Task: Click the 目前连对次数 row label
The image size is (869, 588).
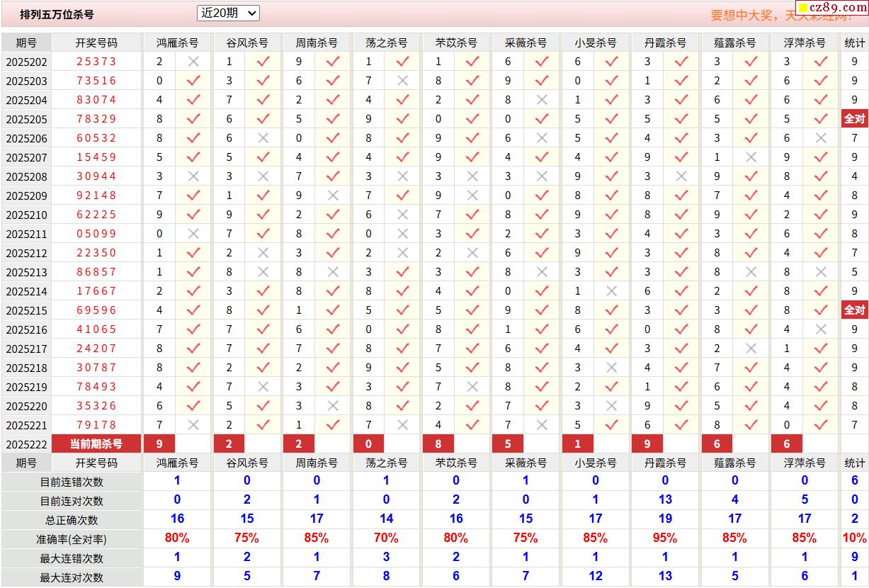Action: click(71, 501)
